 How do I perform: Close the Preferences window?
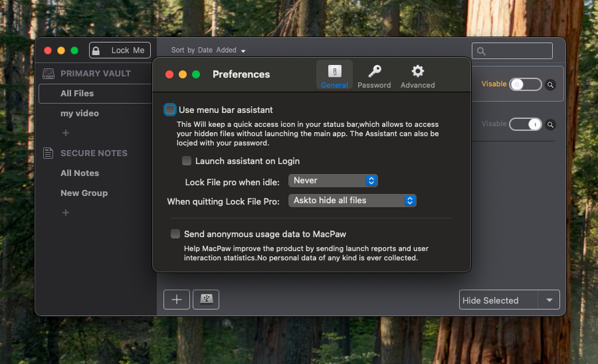coord(169,74)
